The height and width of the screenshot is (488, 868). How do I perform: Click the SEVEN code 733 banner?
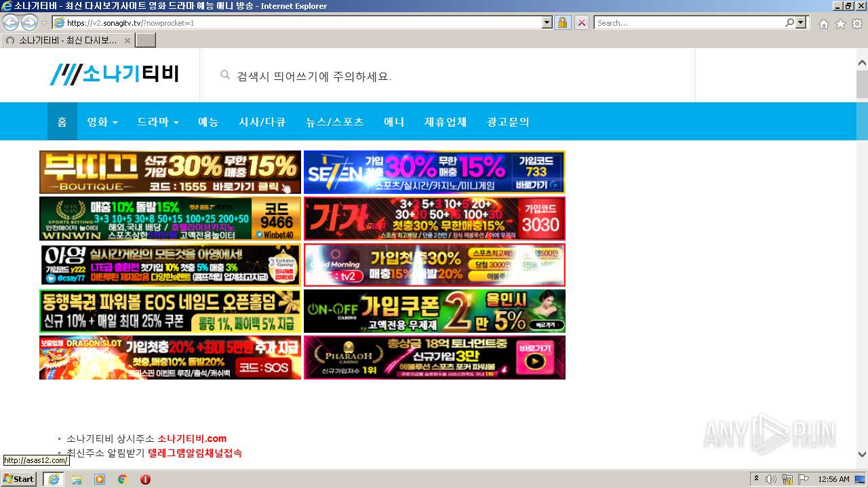[x=434, y=172]
